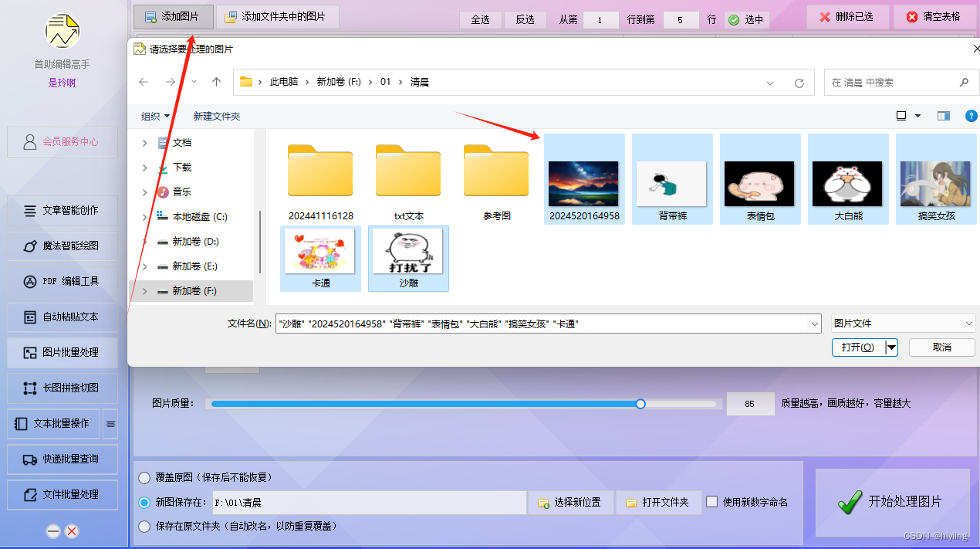Click the 行到第 end row field
Image resolution: width=980 pixels, height=549 pixels.
[681, 19]
